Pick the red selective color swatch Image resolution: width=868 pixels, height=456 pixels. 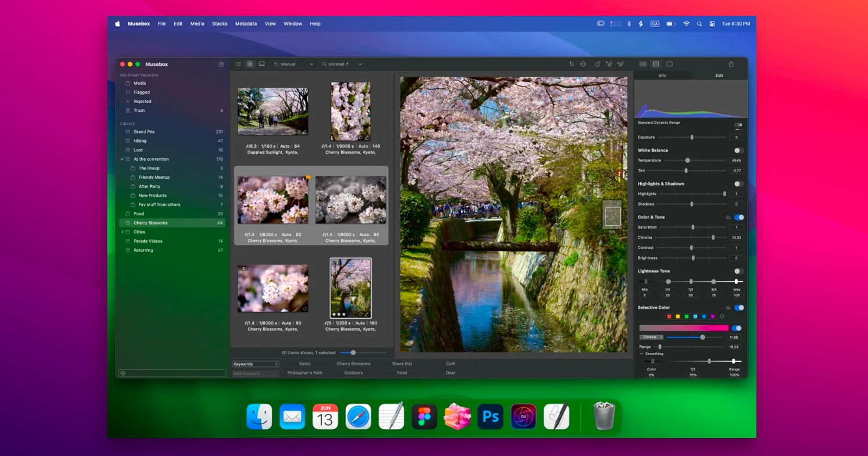669,316
